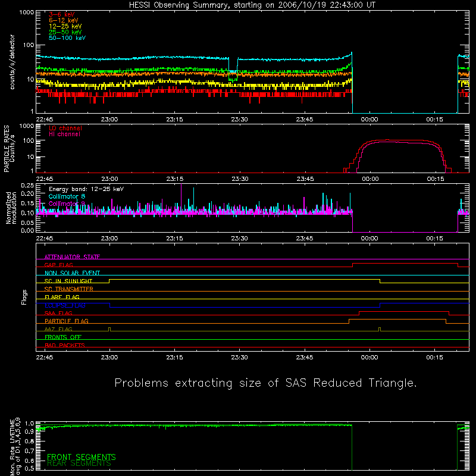Click the '0.9' tick on the livetime axis
Viewport: 476px width, 476px height.
coord(29,432)
